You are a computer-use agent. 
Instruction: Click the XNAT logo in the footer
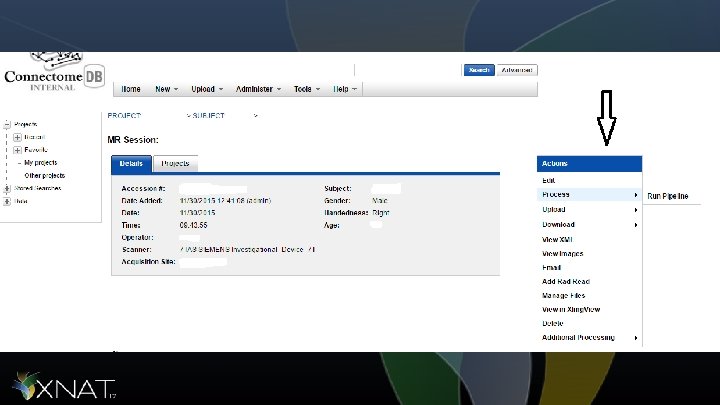[x=64, y=386]
